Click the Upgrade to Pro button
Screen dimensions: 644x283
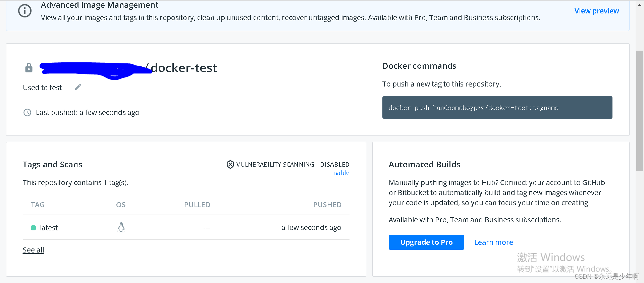point(426,242)
